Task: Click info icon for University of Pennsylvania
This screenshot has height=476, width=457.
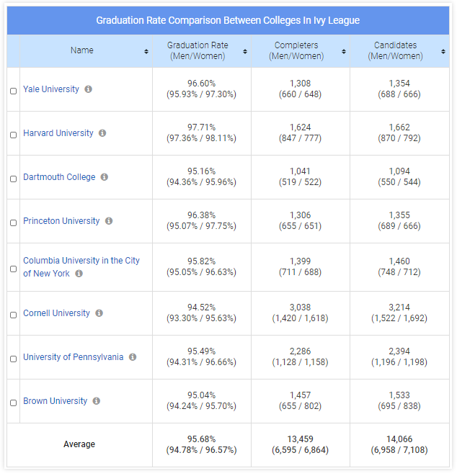Action: [x=133, y=357]
